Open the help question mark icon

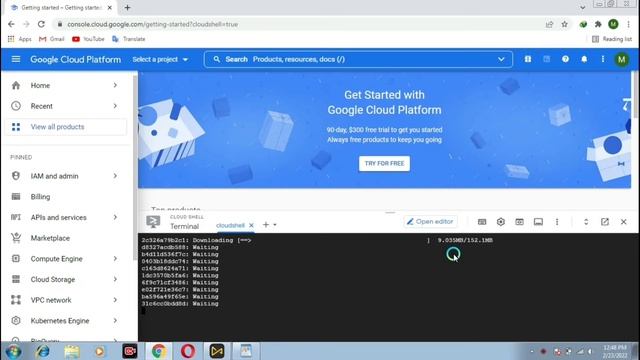565,60
